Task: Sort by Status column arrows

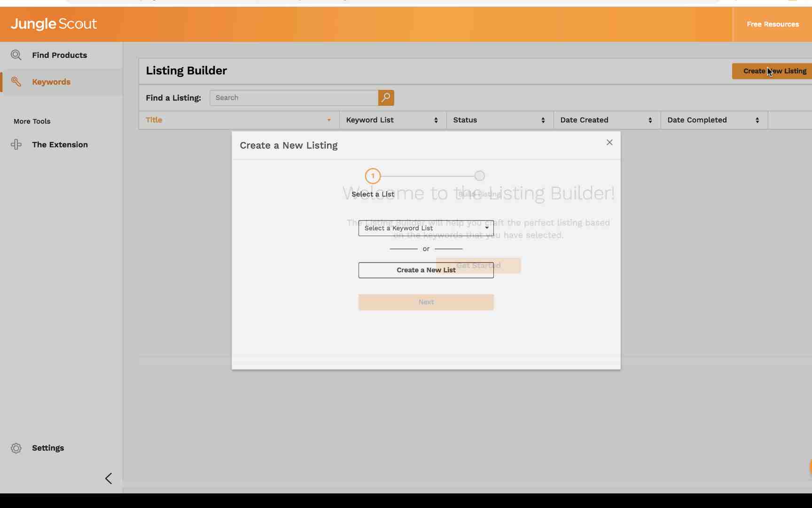Action: (x=543, y=120)
